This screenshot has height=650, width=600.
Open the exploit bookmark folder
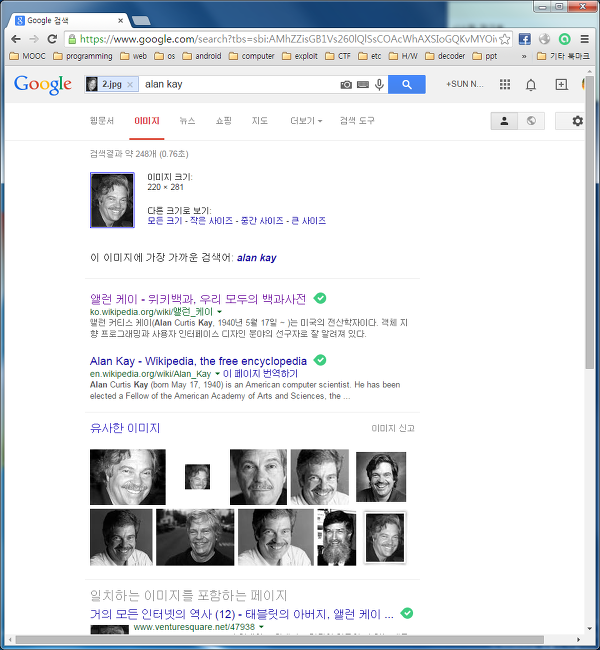(300, 56)
